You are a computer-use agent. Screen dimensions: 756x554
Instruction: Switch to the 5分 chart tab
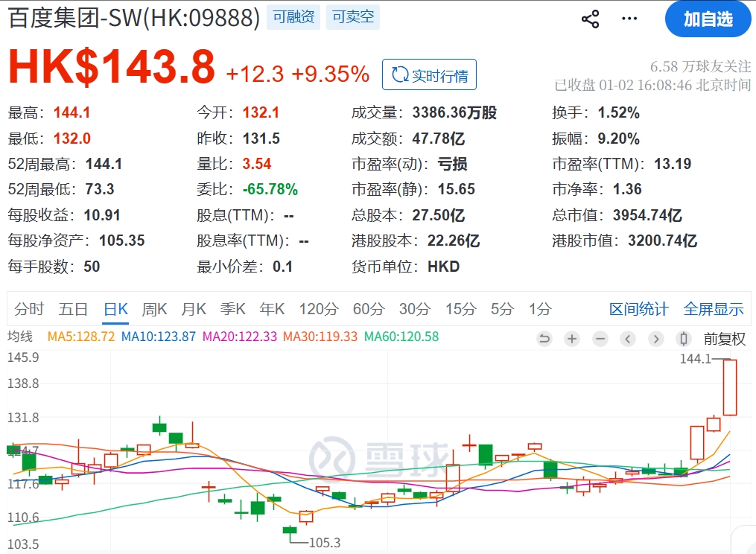(x=503, y=308)
